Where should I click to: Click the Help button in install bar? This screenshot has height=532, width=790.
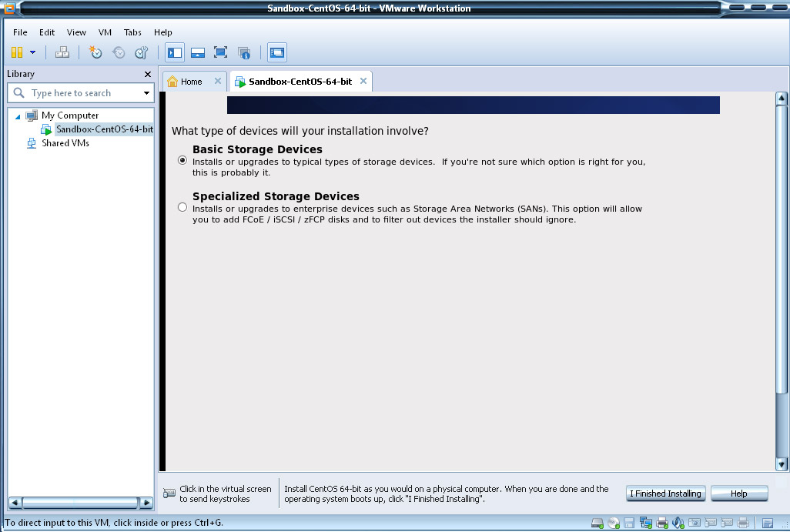coord(738,494)
